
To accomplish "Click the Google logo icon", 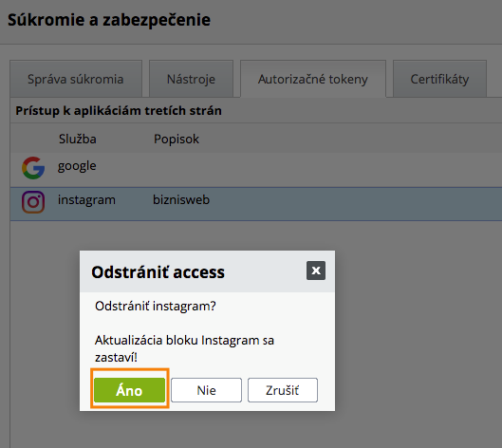I will click(x=33, y=168).
